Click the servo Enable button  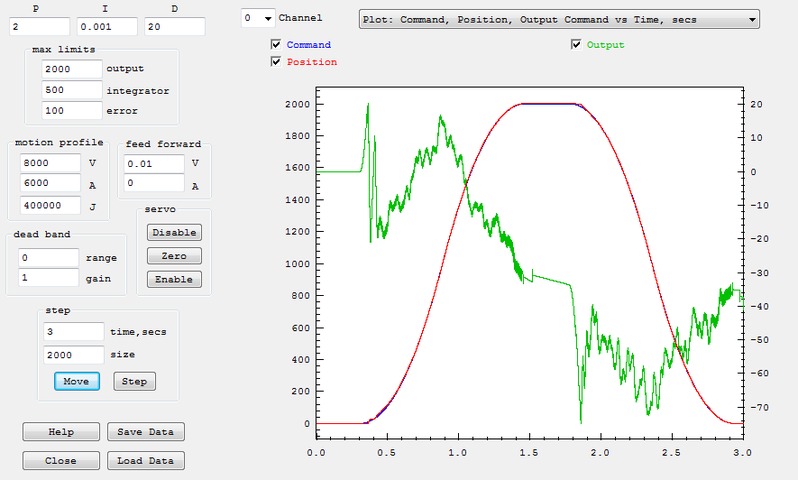point(174,279)
